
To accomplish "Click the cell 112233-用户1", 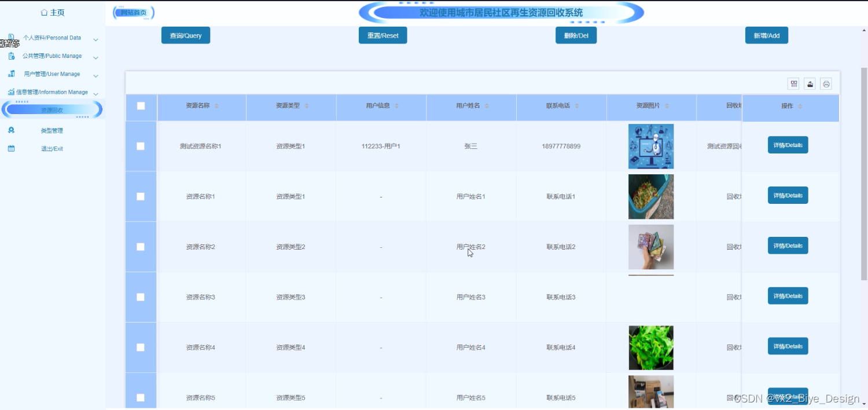I will coord(381,146).
